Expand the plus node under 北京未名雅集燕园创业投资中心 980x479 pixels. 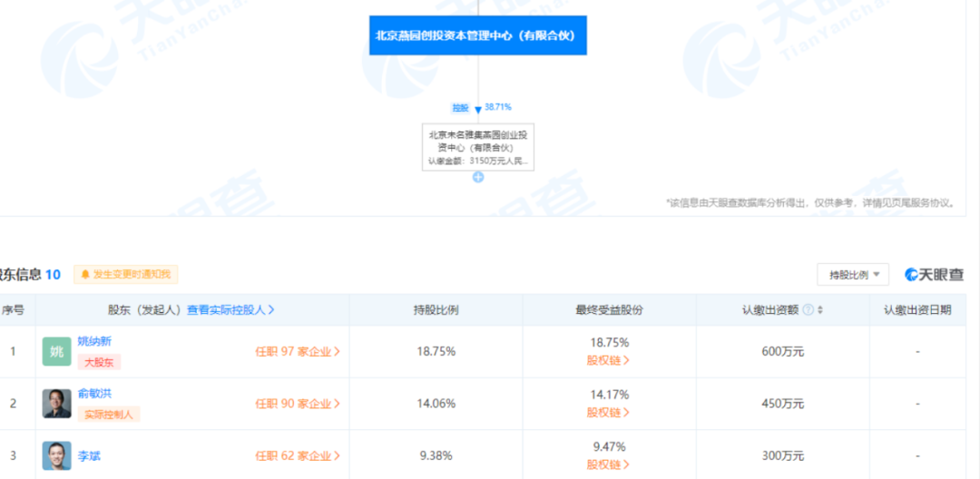click(478, 178)
